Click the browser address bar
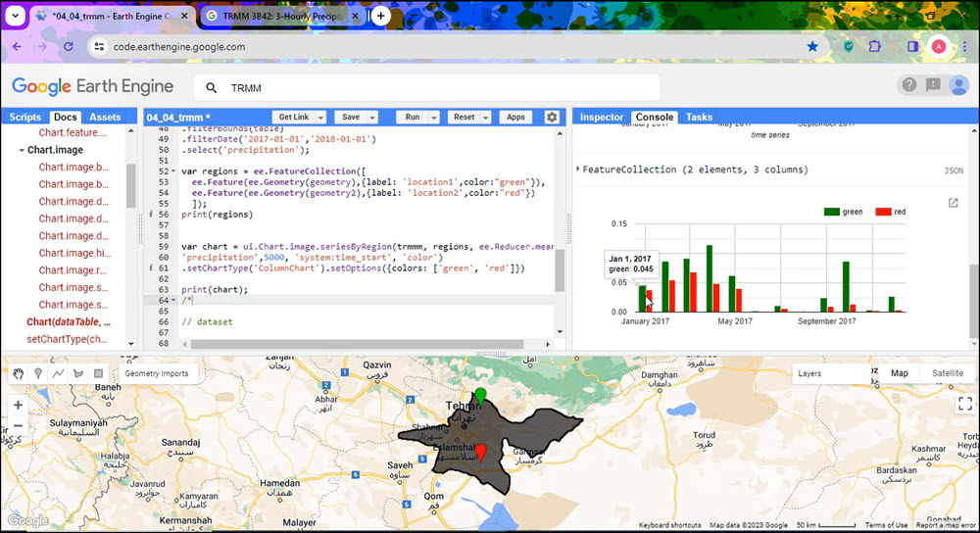980x533 pixels. 457,46
